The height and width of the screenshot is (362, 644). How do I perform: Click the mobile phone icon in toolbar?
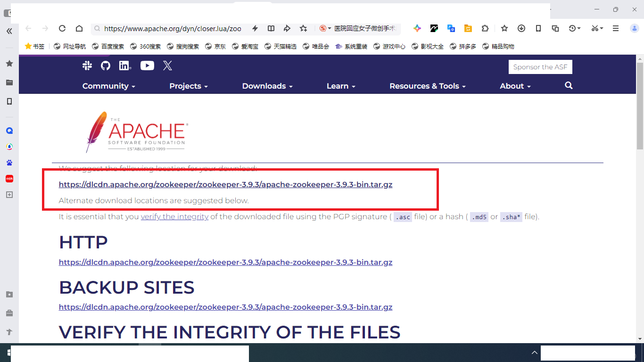click(x=538, y=28)
